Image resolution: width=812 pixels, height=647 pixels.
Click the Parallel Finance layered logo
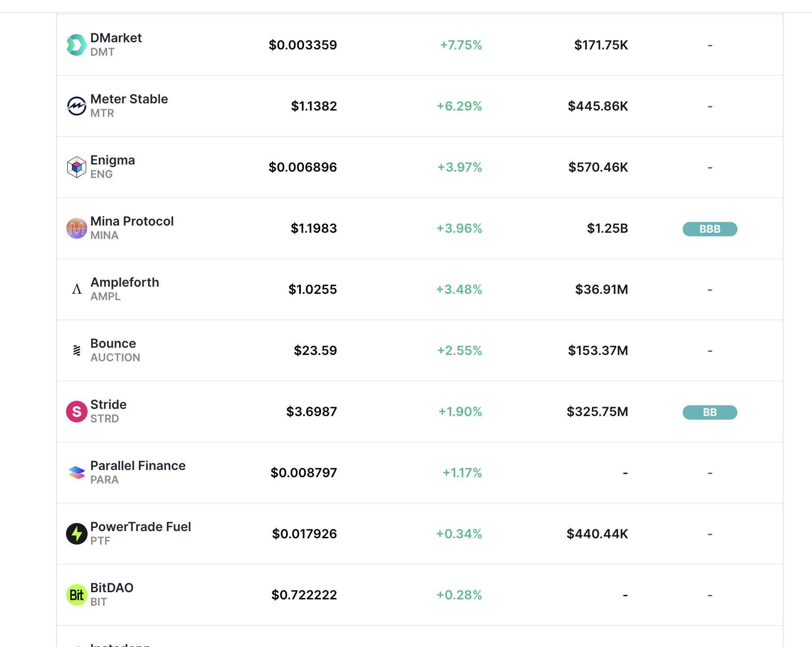click(77, 473)
